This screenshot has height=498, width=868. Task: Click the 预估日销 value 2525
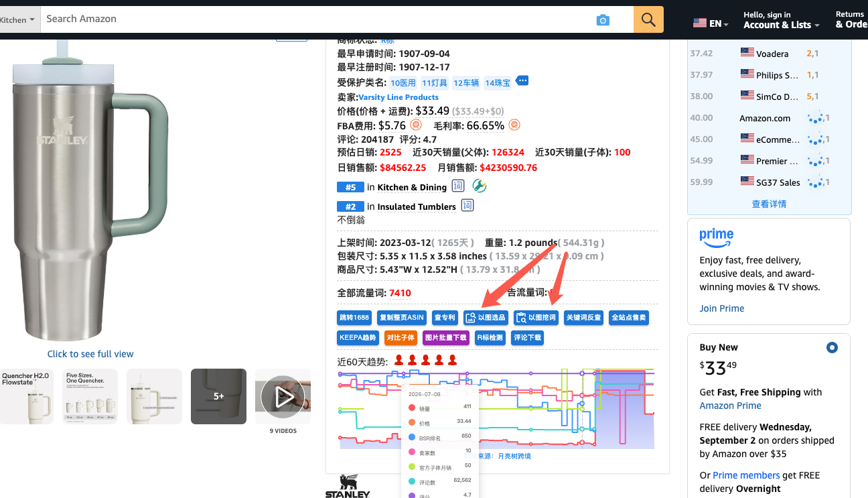pyautogui.click(x=390, y=152)
